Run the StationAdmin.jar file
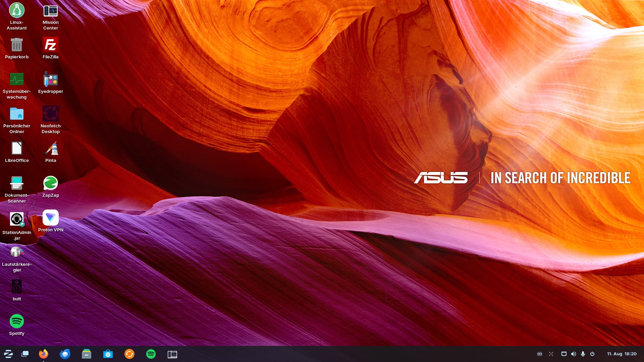The height and width of the screenshot is (362, 644). click(x=16, y=219)
